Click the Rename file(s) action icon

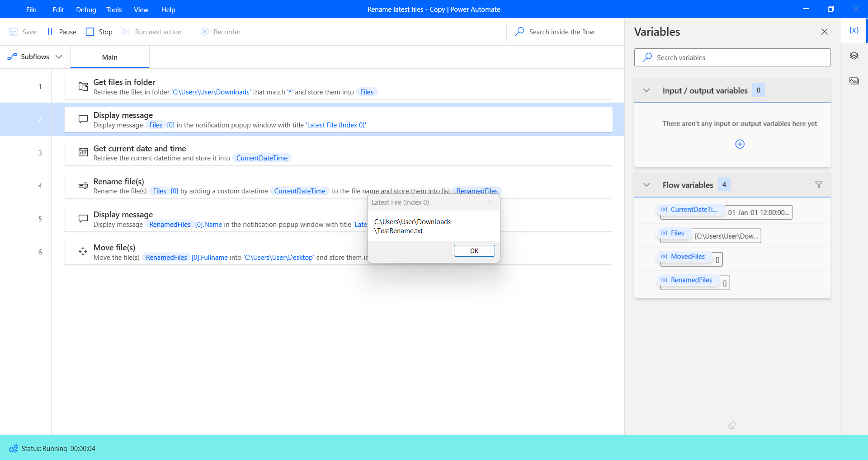click(83, 185)
